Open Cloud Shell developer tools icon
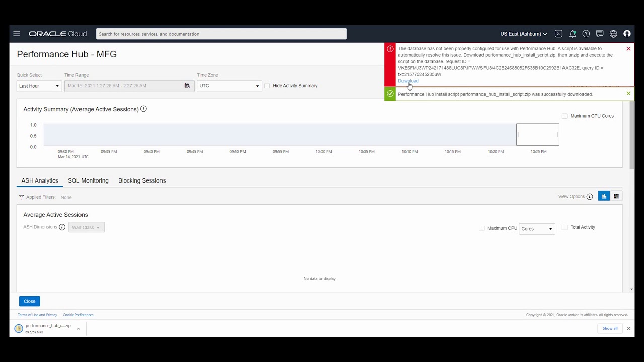This screenshot has width=644, height=362. pyautogui.click(x=558, y=34)
